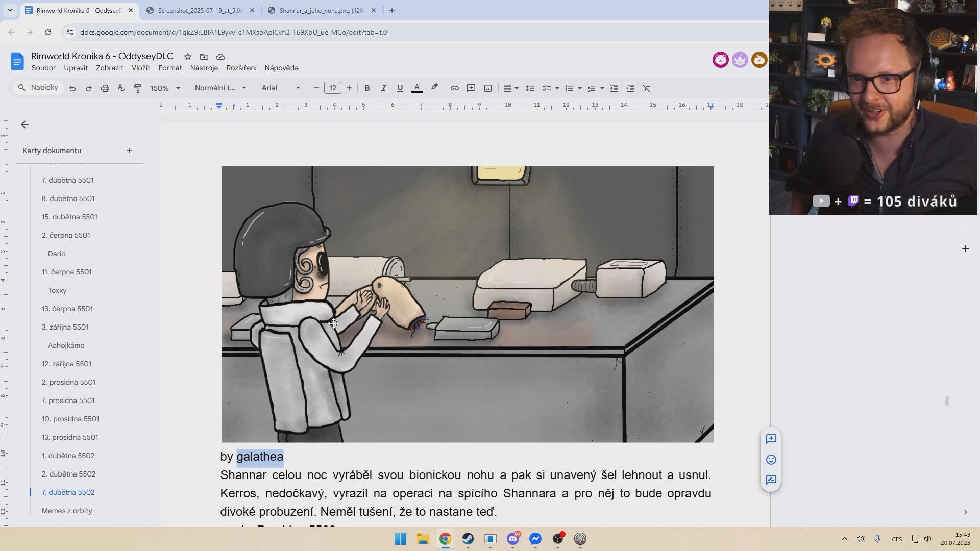Image resolution: width=980 pixels, height=551 pixels.
Task: Open the highlight color pen
Action: 434,88
